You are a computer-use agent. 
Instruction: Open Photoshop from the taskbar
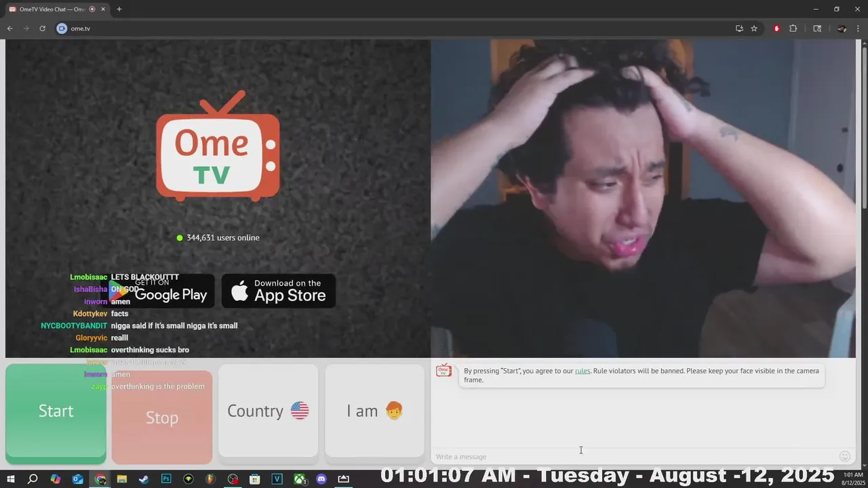coord(166,479)
